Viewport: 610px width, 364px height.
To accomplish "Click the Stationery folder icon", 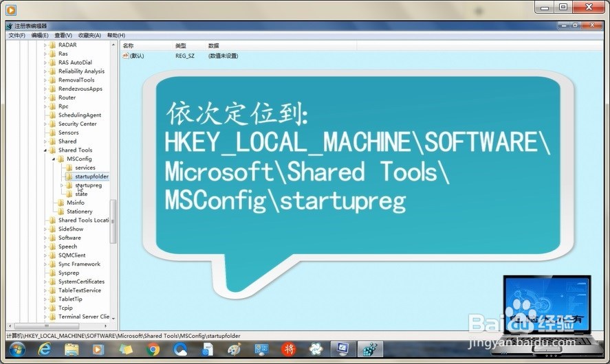I will pos(61,212).
